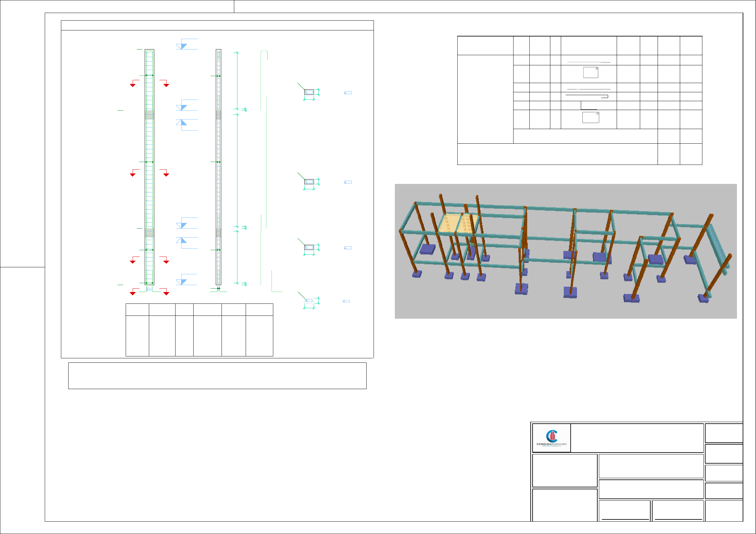Select the lower stirrup rectangle in rebar schedule
The width and height of the screenshot is (756, 534).
(590, 117)
